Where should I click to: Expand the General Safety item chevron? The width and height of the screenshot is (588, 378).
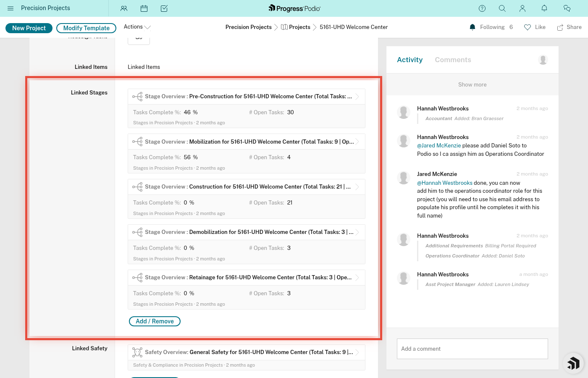tap(357, 352)
